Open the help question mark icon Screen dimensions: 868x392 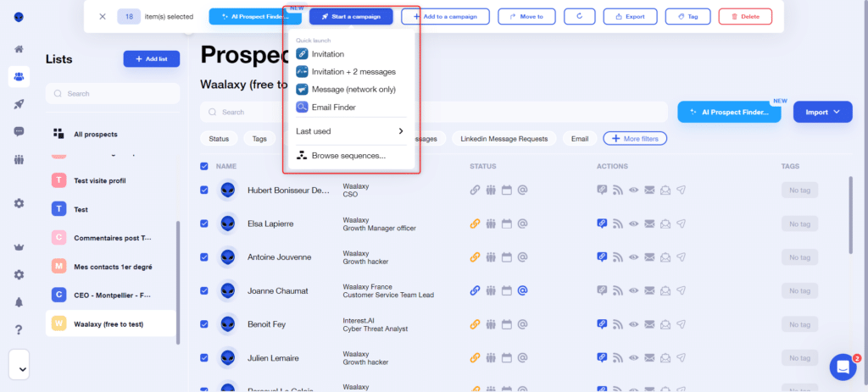click(19, 330)
